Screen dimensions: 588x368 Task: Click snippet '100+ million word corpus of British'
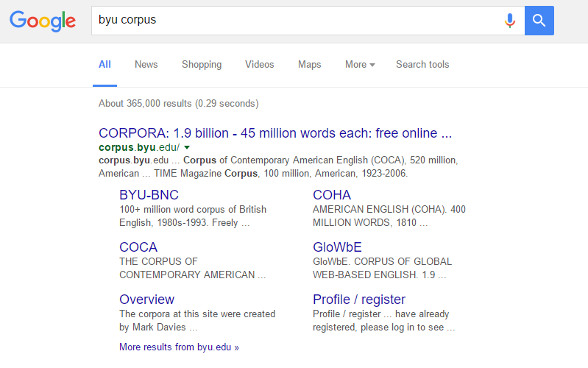pyautogui.click(x=193, y=209)
